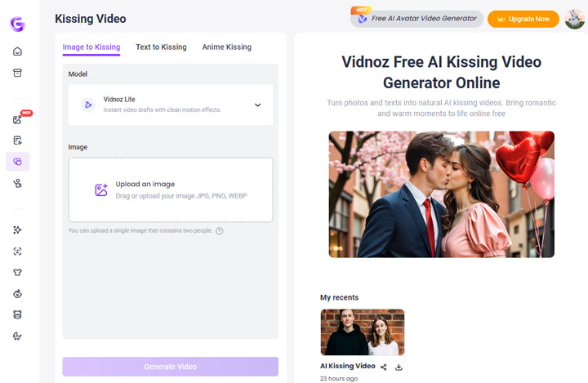
Task: Switch to the Anime Kissing tab
Action: [x=227, y=47]
